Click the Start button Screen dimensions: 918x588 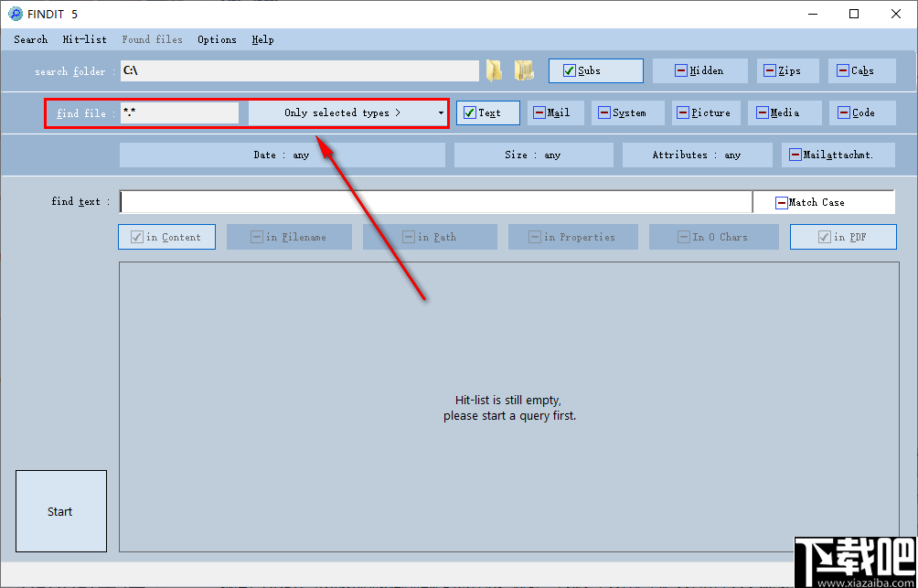point(61,511)
